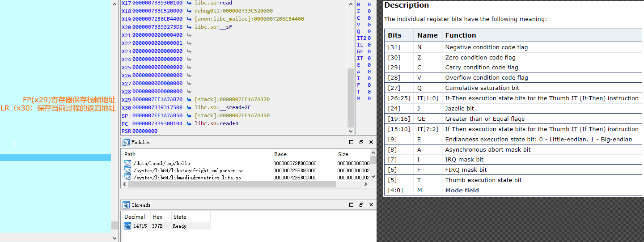Image resolution: width=644 pixels, height=242 pixels.
Task: Click the FP(x29) annotation text in left pane
Action: 69,100
